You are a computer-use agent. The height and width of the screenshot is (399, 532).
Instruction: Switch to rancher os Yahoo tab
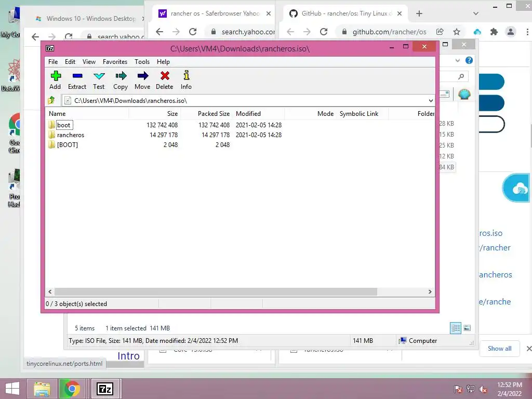215,14
